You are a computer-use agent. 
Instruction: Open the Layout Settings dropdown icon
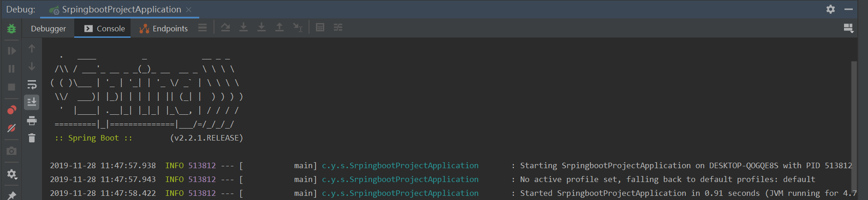849,29
